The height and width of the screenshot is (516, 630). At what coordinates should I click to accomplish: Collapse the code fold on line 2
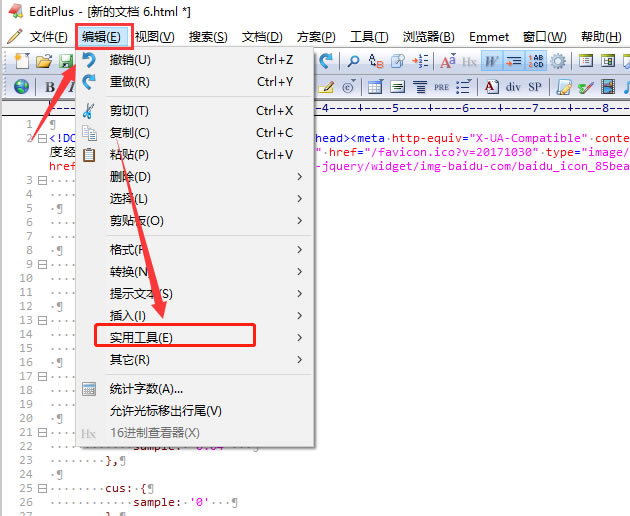pos(42,139)
